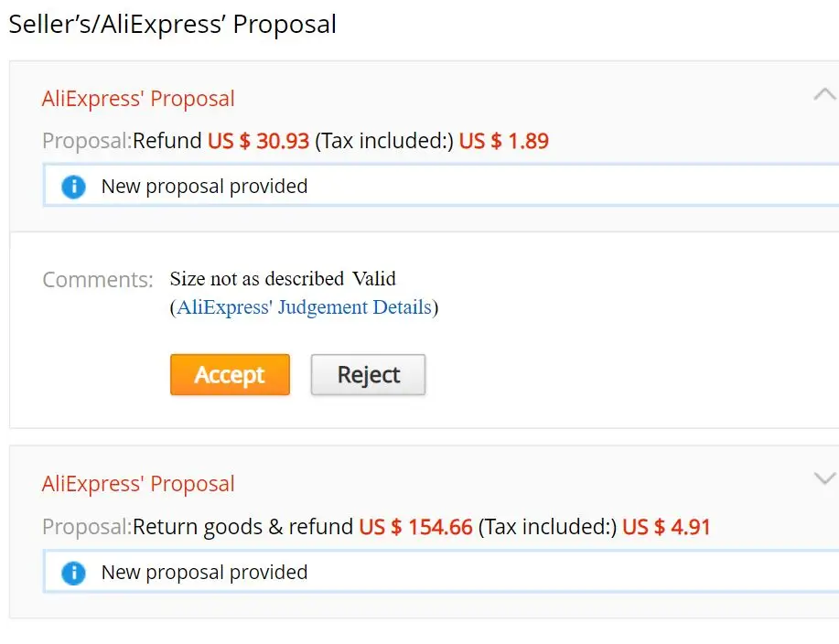This screenshot has height=644, width=839.
Task: Reject the AliExpress refund proposal
Action: (x=368, y=375)
